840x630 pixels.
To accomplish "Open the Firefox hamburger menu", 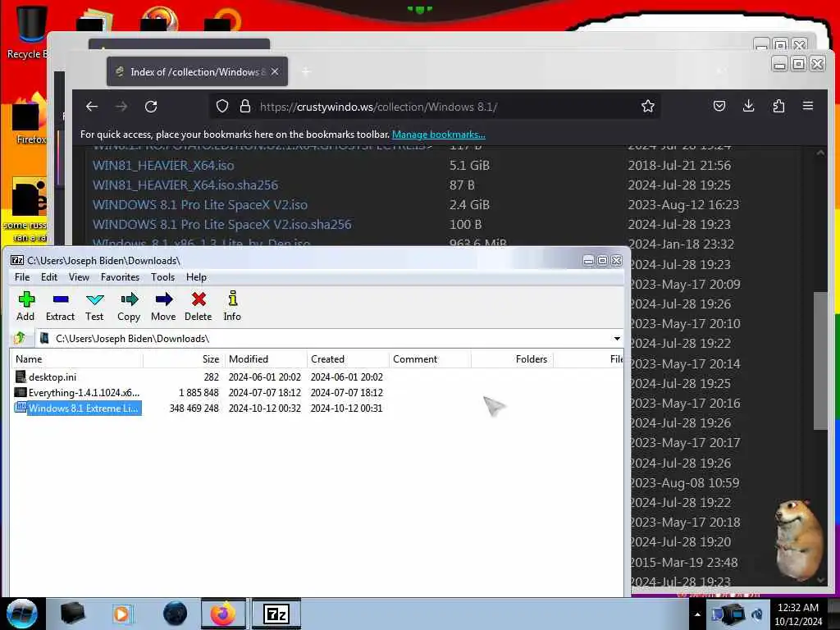I will click(x=808, y=106).
